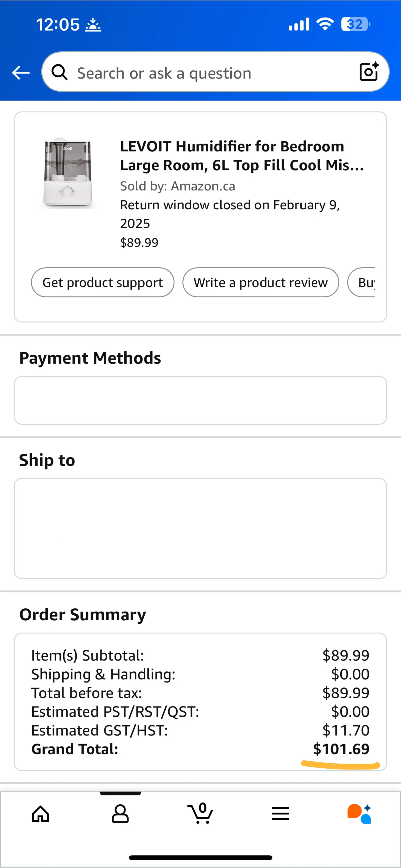Image resolution: width=401 pixels, height=868 pixels.
Task: Tap the Grand Total amount $101.69
Action: 341,749
